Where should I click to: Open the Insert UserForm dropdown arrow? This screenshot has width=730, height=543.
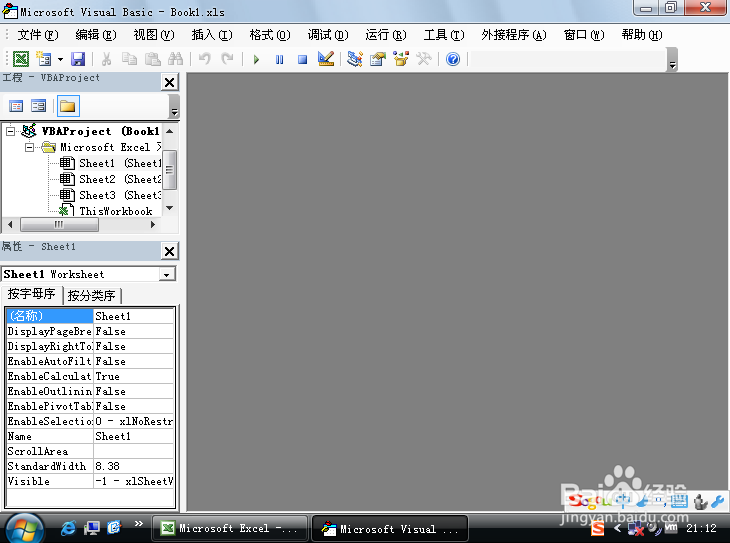tap(60, 60)
